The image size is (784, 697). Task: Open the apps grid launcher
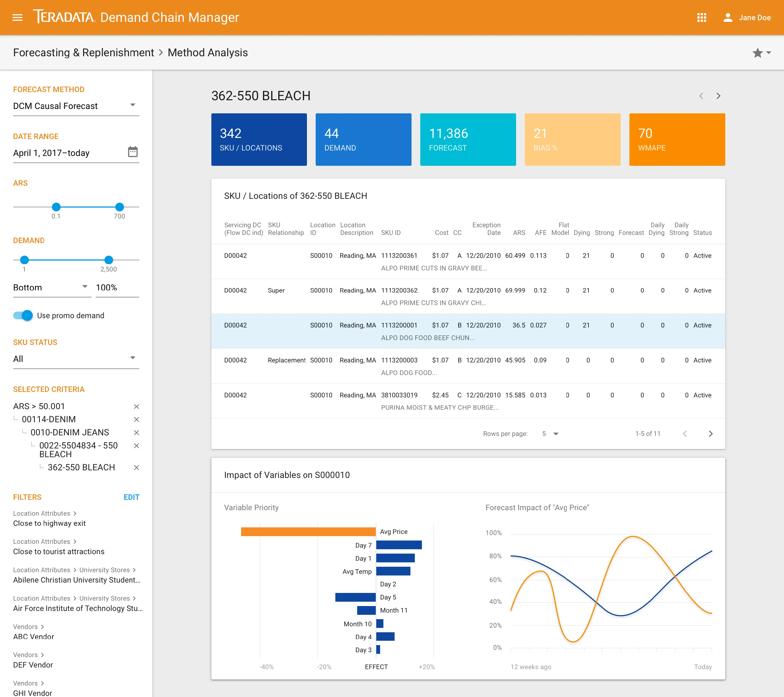pyautogui.click(x=702, y=18)
